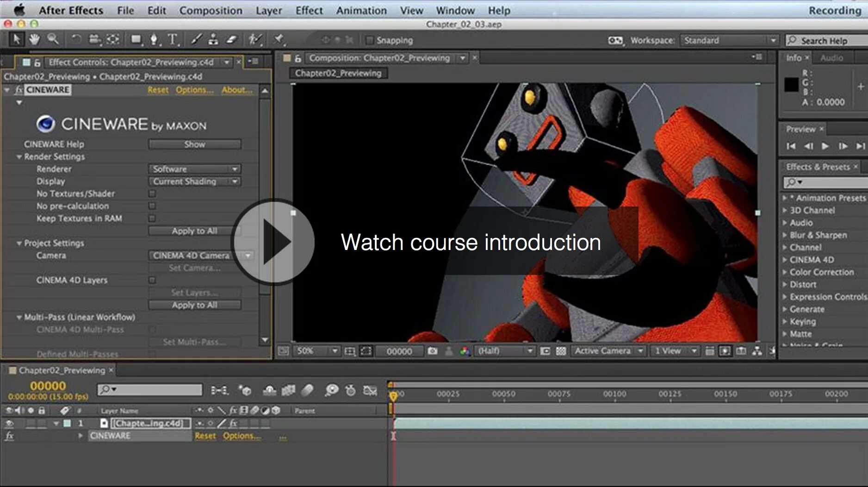Jump to first frame in Preview panel
The width and height of the screenshot is (868, 487).
click(x=791, y=146)
